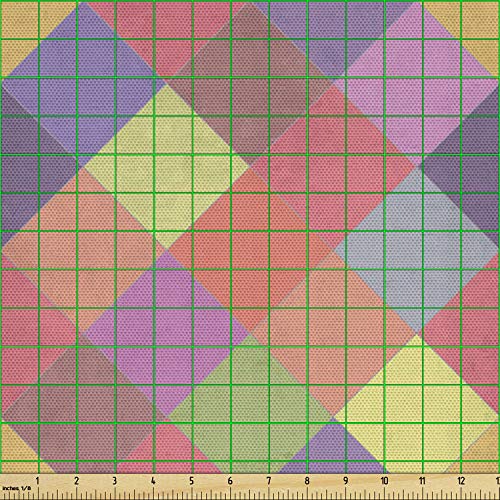Click the "inches 1/8" ruler label
The image size is (500, 500).
click(x=16, y=488)
